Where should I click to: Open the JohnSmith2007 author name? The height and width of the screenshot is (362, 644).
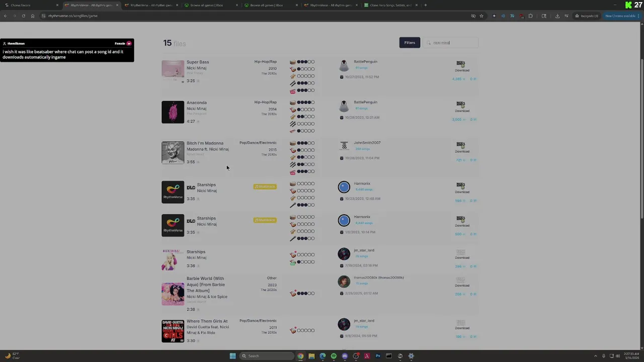tap(367, 143)
